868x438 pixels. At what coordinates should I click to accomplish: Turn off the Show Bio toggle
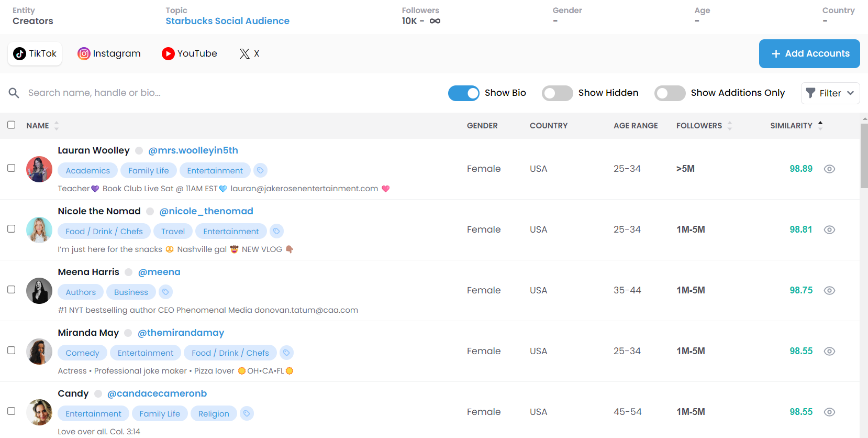click(464, 93)
